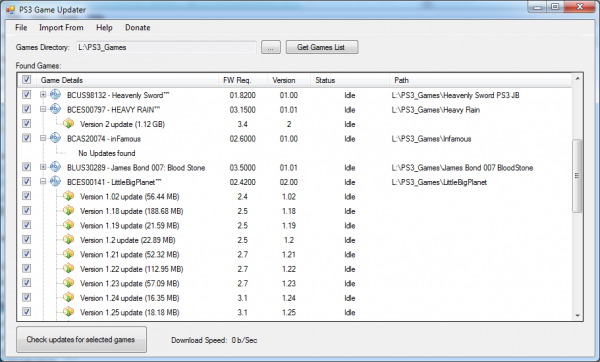Uncheck the inFamous game checkbox
The height and width of the screenshot is (362, 600).
[x=26, y=138]
